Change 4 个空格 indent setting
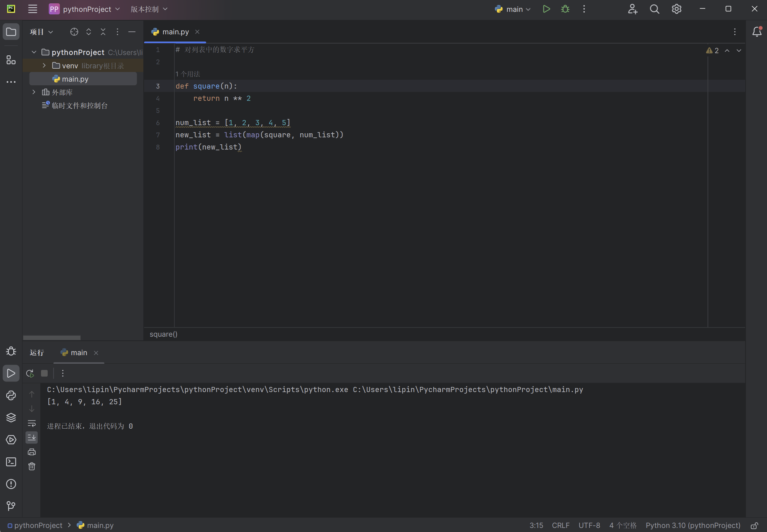 623,525
